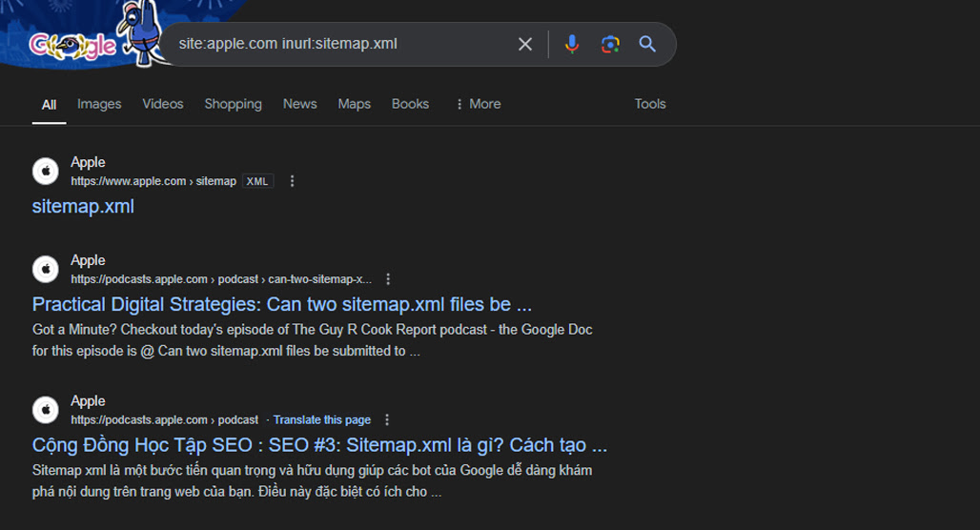Click Apple favicon of Cộng Đồng Học Tập SEO result
This screenshot has width=980, height=530.
tap(46, 409)
